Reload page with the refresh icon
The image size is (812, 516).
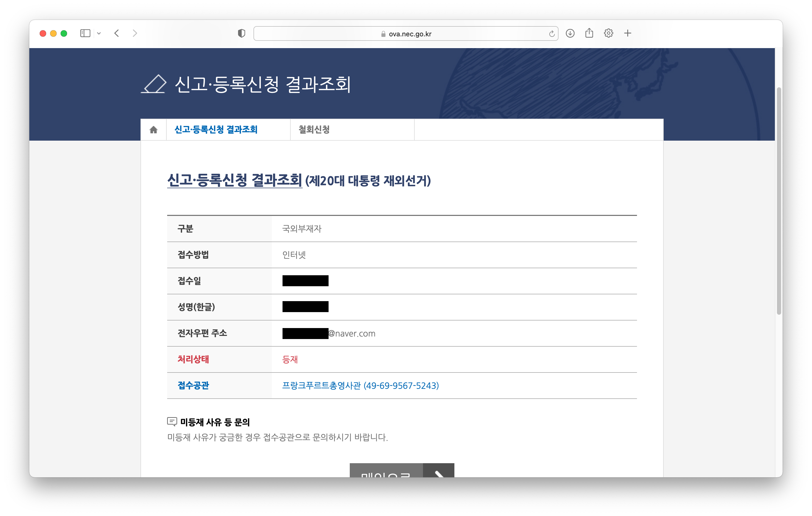552,34
